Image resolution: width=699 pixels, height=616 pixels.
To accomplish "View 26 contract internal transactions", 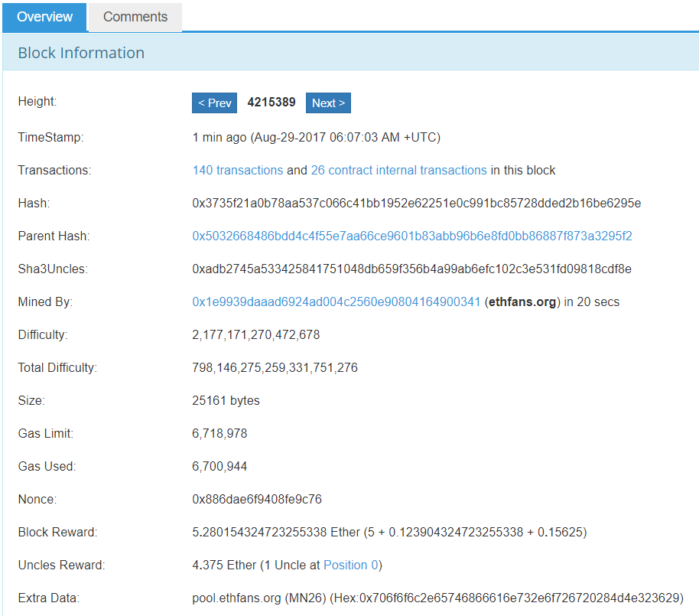I will pos(398,171).
